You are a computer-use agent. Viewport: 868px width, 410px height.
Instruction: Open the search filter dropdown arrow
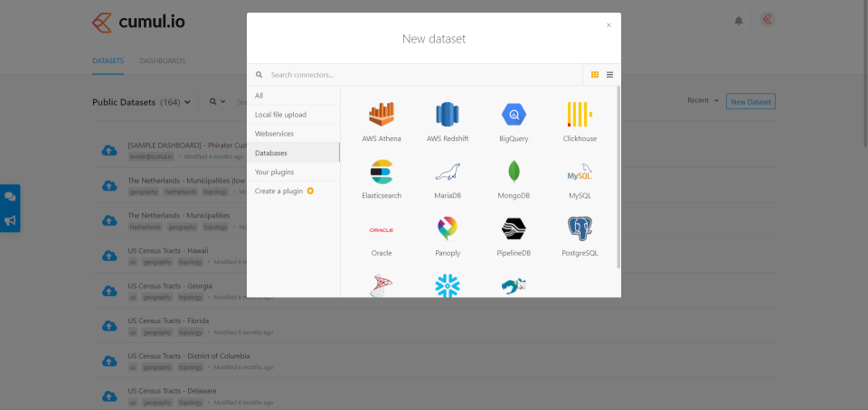click(222, 102)
